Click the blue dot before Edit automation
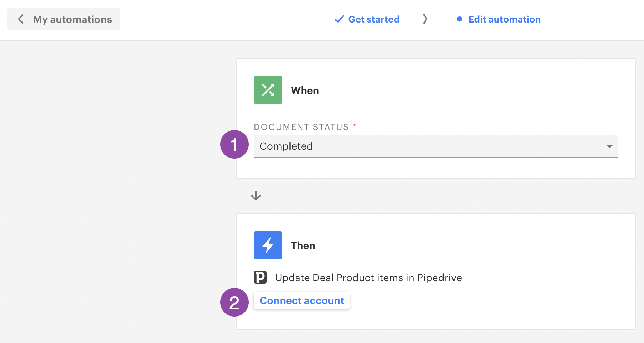The height and width of the screenshot is (343, 644). pos(460,19)
